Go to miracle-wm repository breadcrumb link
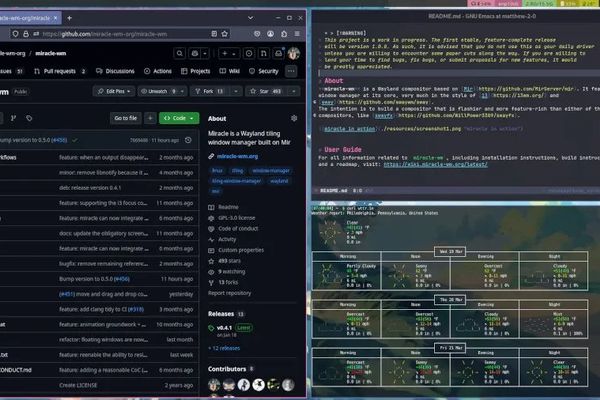 coord(51,53)
